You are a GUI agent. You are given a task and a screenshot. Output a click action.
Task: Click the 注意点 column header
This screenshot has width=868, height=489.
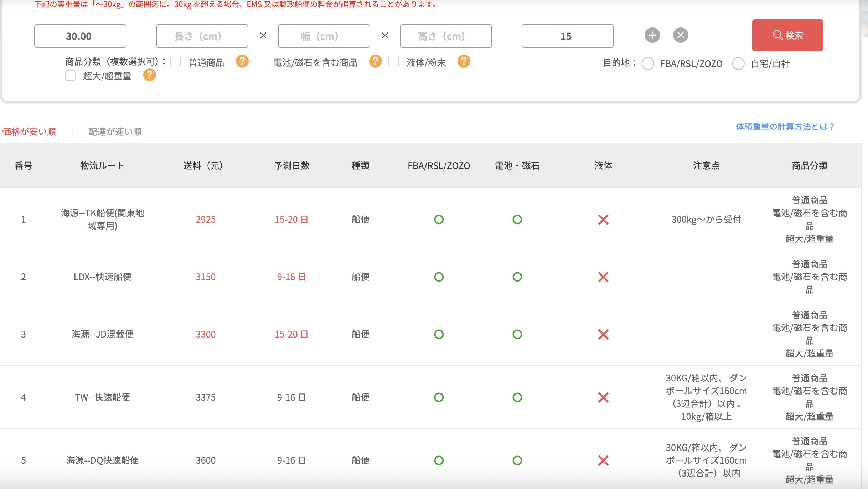pyautogui.click(x=706, y=166)
